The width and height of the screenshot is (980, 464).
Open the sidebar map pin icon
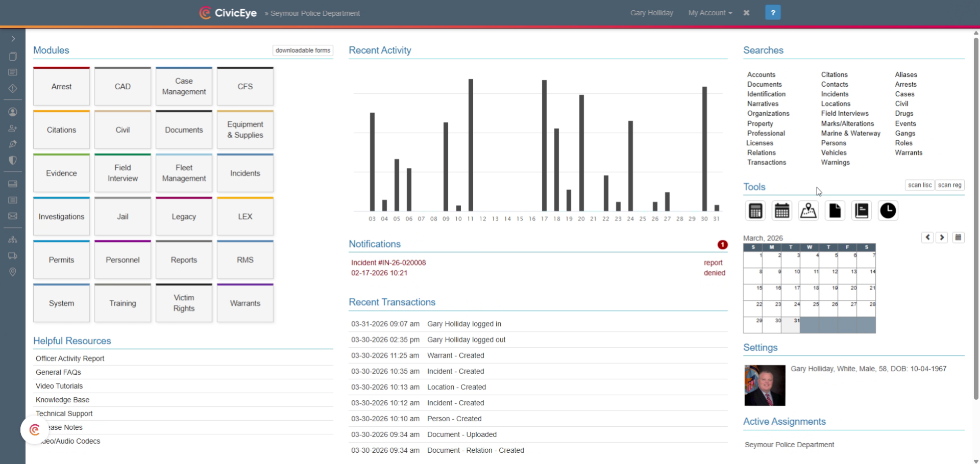click(x=13, y=272)
